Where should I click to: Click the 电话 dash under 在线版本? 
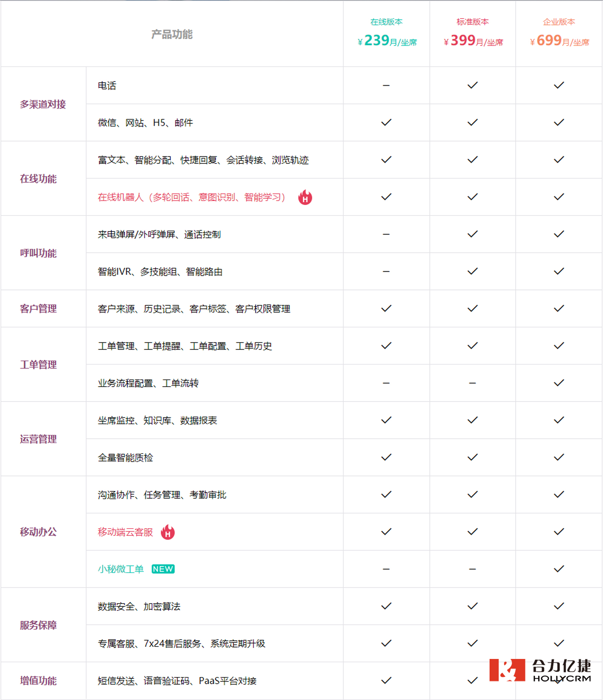tap(386, 86)
